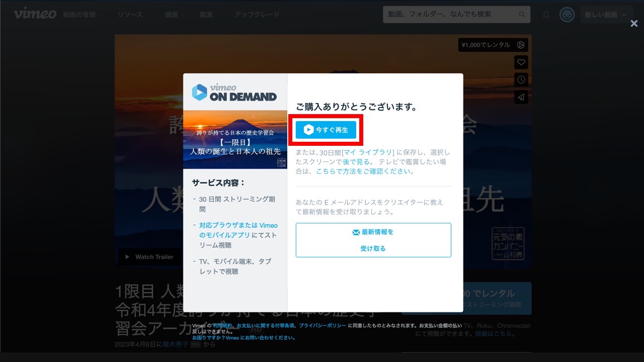Image resolution: width=644 pixels, height=362 pixels.
Task: Like the video with the heart icon
Action: click(x=521, y=62)
